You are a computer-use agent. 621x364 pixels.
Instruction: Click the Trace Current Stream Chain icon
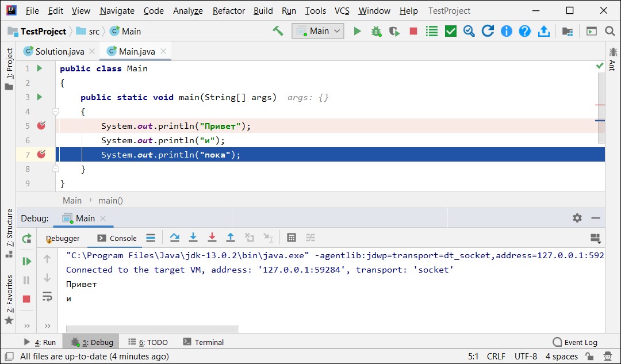point(310,237)
